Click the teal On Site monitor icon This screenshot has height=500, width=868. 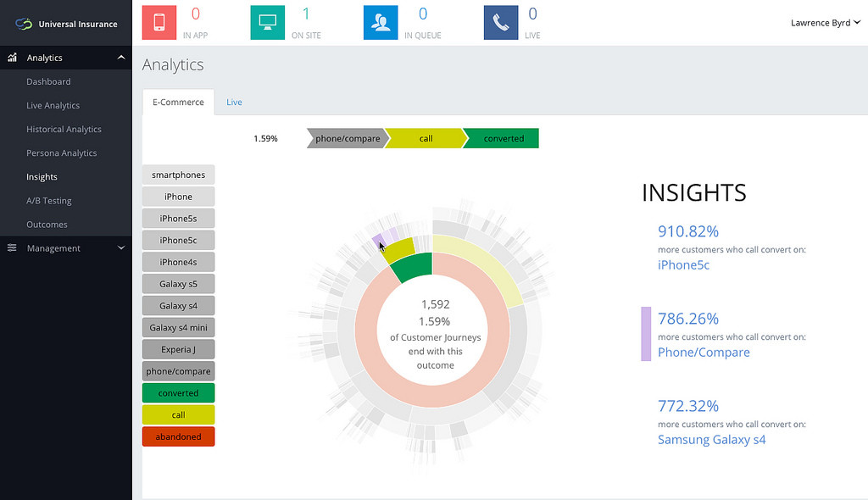coord(268,23)
